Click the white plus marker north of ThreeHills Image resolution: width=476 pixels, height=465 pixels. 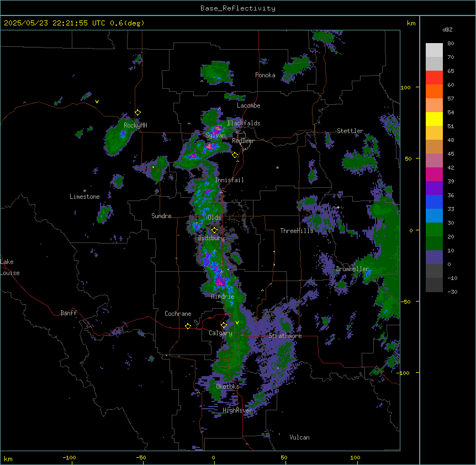tap(338, 207)
